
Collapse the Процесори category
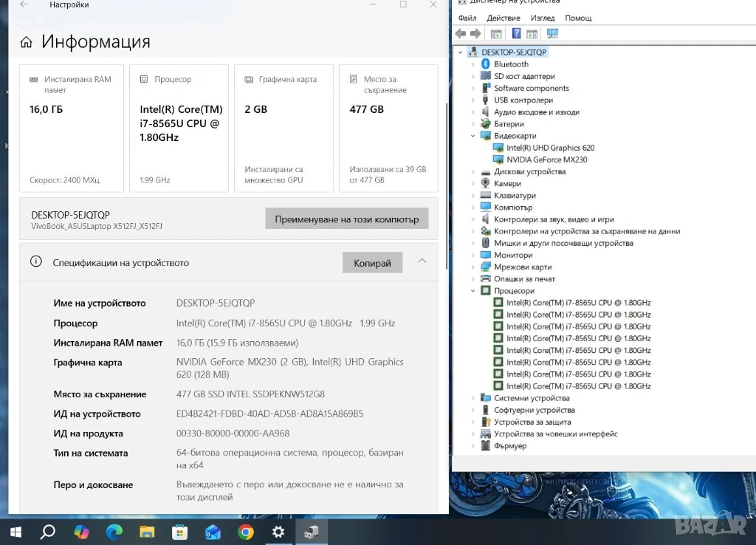(473, 291)
